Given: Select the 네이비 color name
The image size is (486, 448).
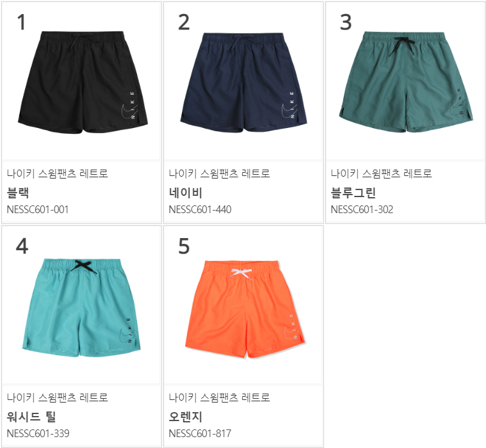Looking at the screenshot, I should (x=185, y=193).
